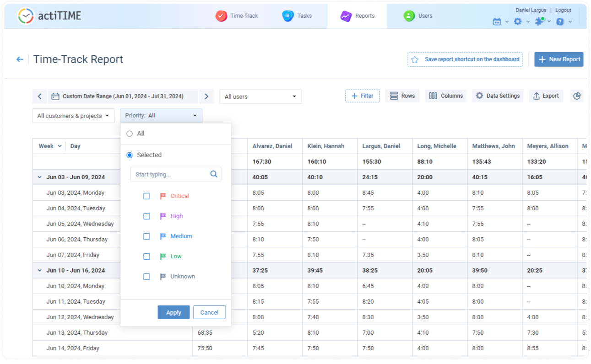
Task: Click the Daniel Largus user name
Action: 531,10
